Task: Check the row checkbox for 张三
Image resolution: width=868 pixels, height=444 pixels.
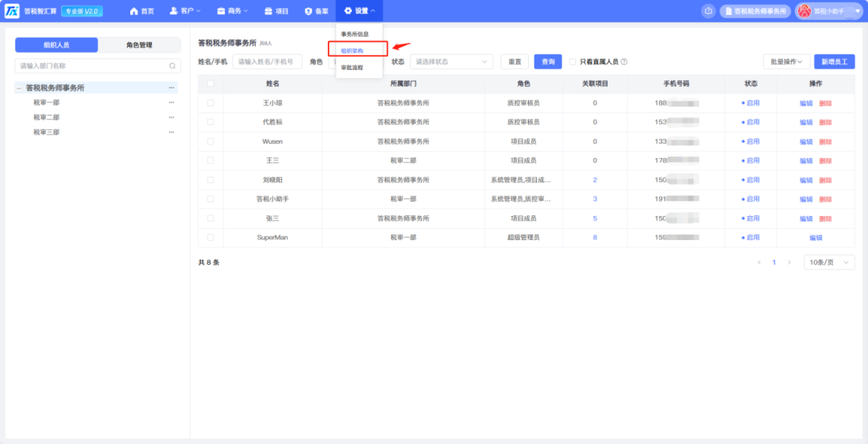Action: [211, 218]
